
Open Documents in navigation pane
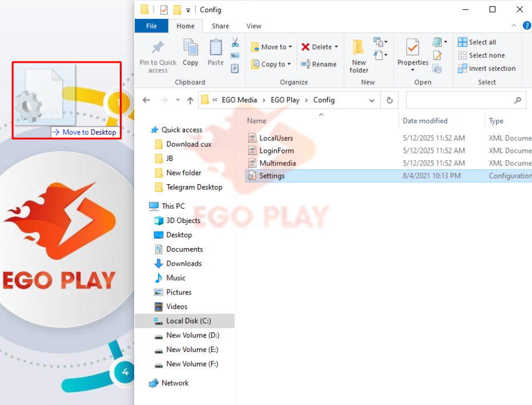[x=184, y=249]
